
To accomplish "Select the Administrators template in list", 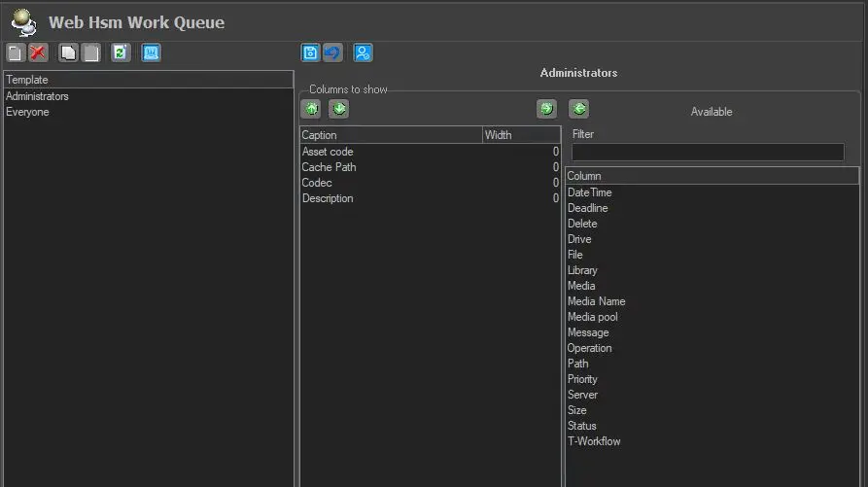I will (37, 96).
